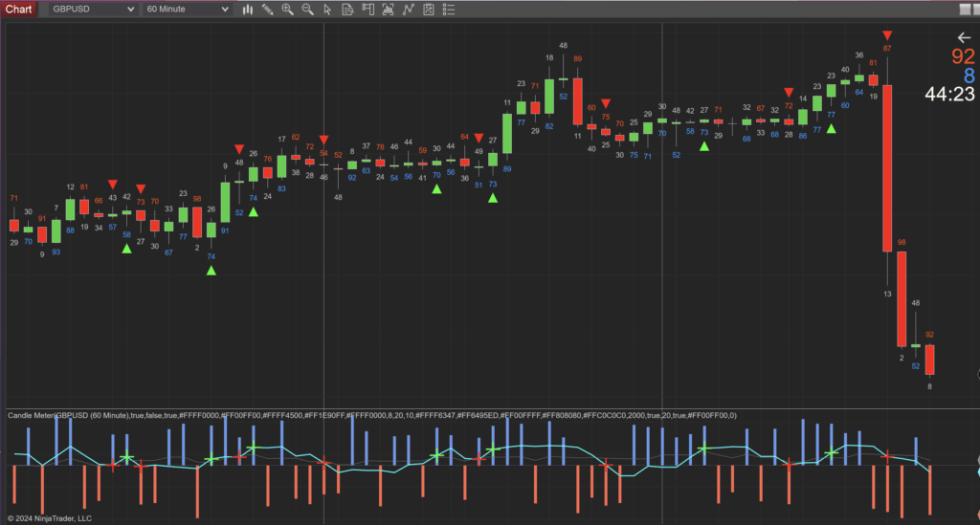Click the red Chart tab label
Screen dimensions: 980x525
pyautogui.click(x=19, y=10)
